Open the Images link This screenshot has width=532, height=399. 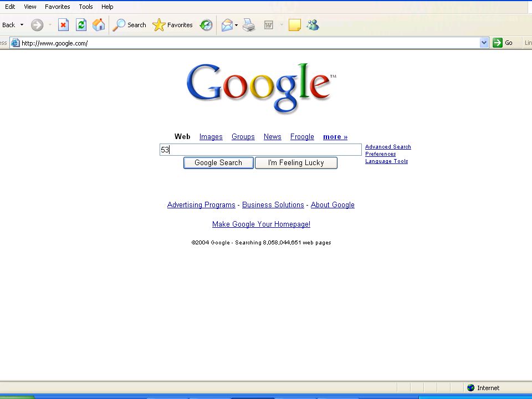[x=211, y=136]
